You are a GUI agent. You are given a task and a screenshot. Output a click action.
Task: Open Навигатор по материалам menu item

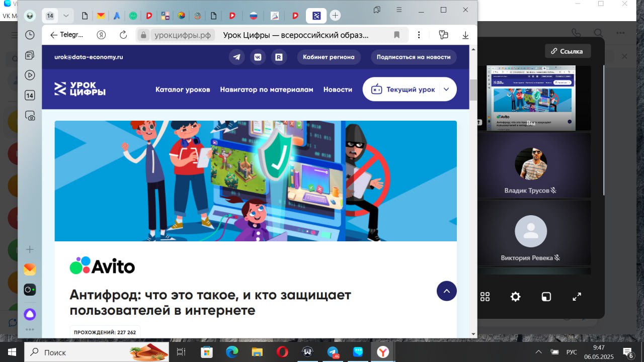point(267,89)
